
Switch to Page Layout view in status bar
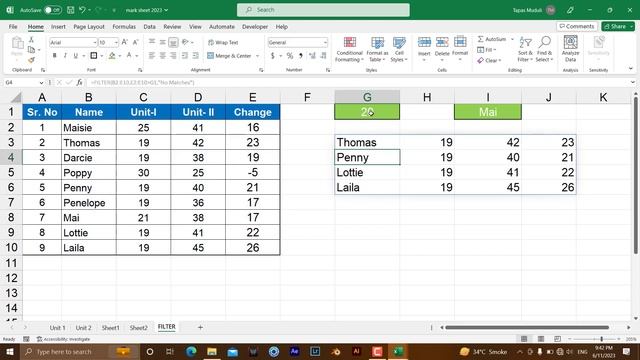(541, 339)
